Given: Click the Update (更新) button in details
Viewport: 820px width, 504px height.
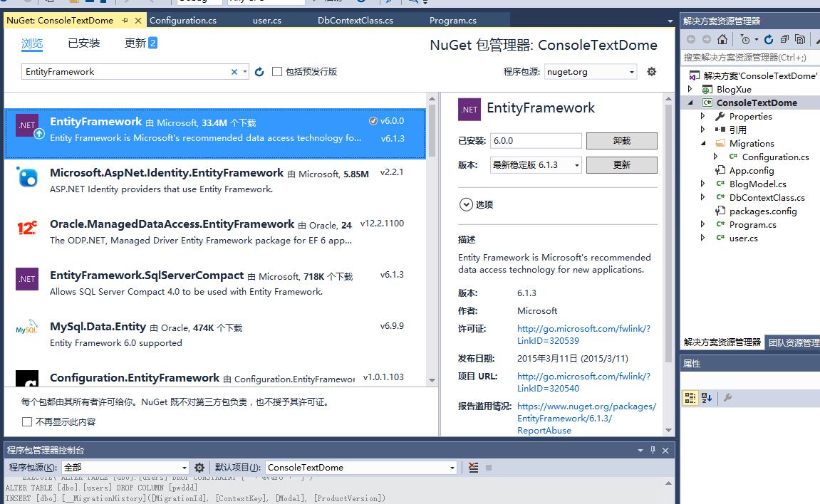Looking at the screenshot, I should click(622, 165).
